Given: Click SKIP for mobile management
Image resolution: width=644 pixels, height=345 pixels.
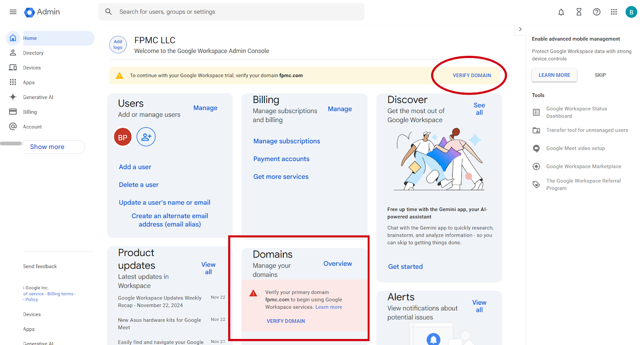Looking at the screenshot, I should pos(600,75).
